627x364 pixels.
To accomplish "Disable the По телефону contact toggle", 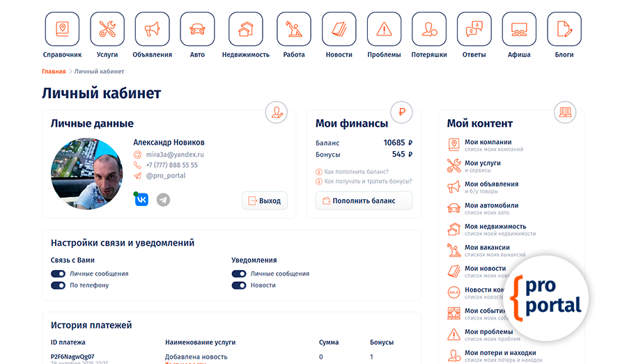I will click(x=58, y=285).
